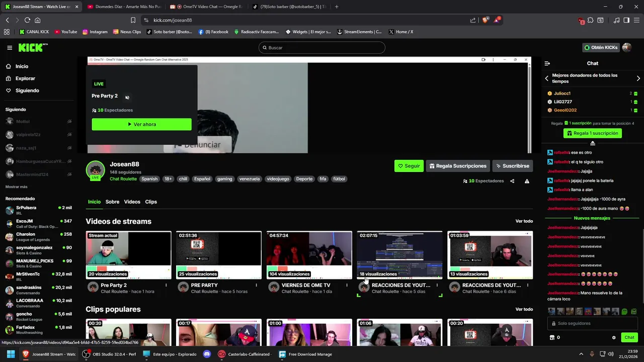The height and width of the screenshot is (362, 644).
Task: Open Explorar in the sidebar
Action: [20, 78]
